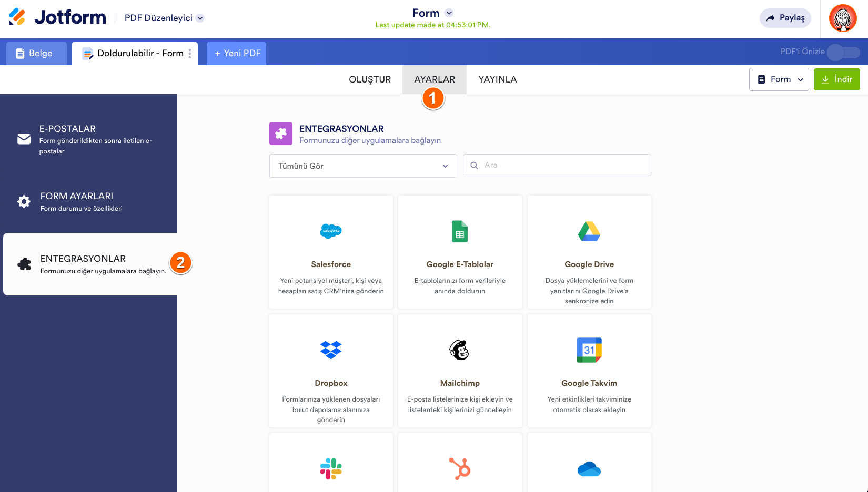Viewport: 868px width, 492px height.
Task: Open the Salesforce integration card
Action: pyautogui.click(x=331, y=252)
